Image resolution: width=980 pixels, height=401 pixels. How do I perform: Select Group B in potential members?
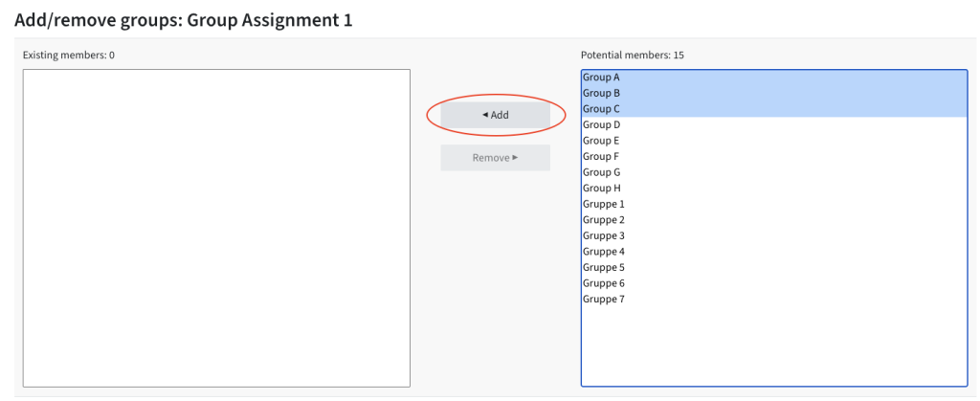[x=773, y=93]
